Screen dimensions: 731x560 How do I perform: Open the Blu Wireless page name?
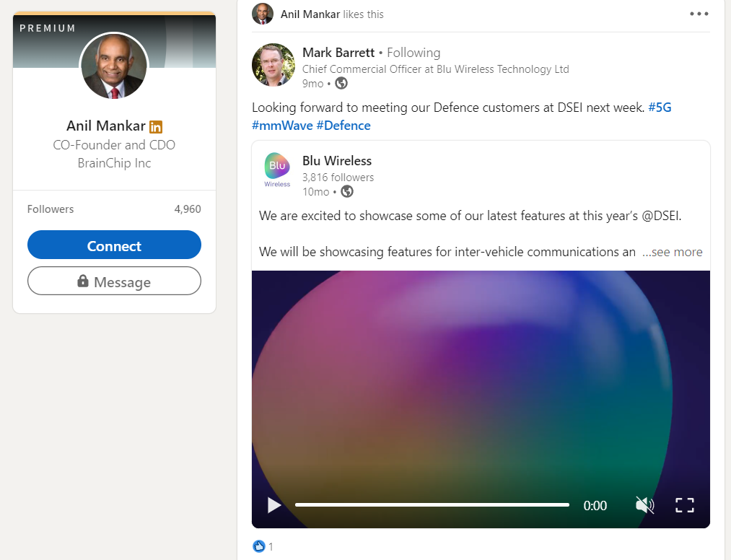tap(337, 161)
